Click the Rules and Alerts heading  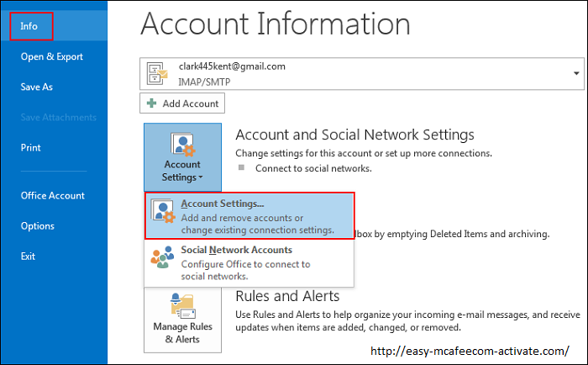(287, 296)
